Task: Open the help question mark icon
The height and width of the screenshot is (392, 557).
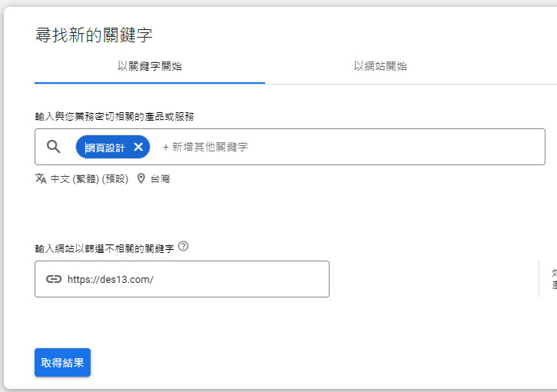Action: (183, 247)
